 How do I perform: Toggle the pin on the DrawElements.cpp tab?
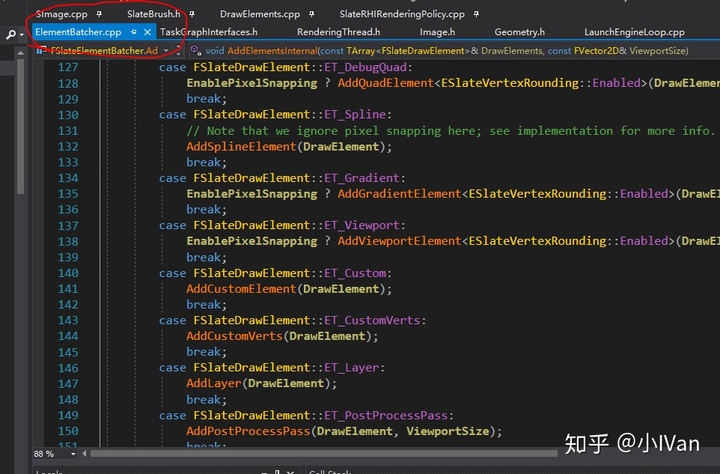(x=312, y=14)
